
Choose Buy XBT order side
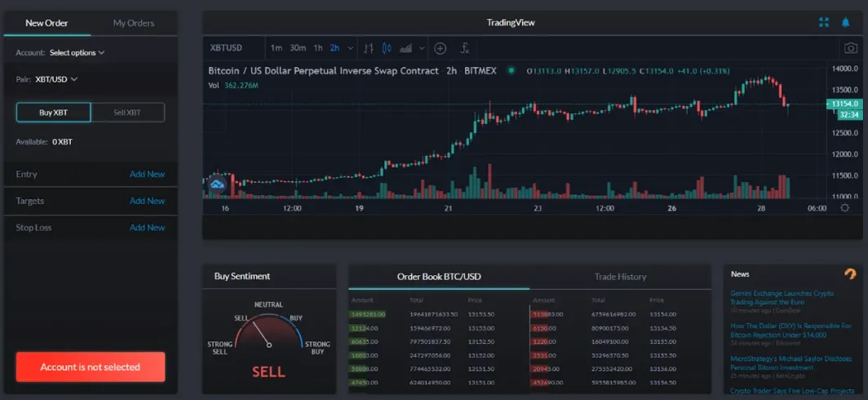coord(54,113)
